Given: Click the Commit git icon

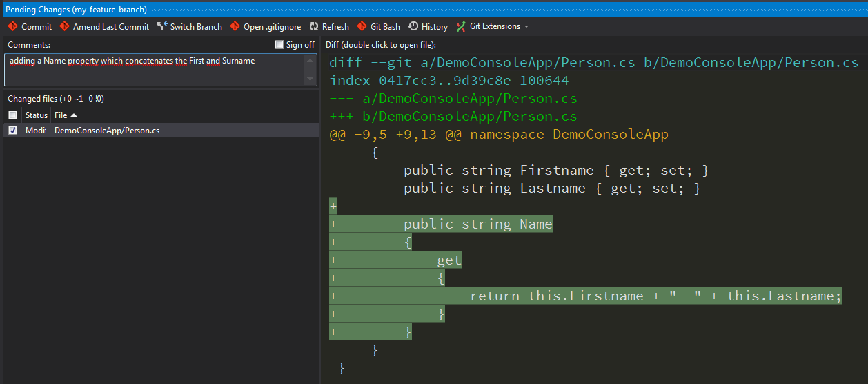Looking at the screenshot, I should point(12,26).
